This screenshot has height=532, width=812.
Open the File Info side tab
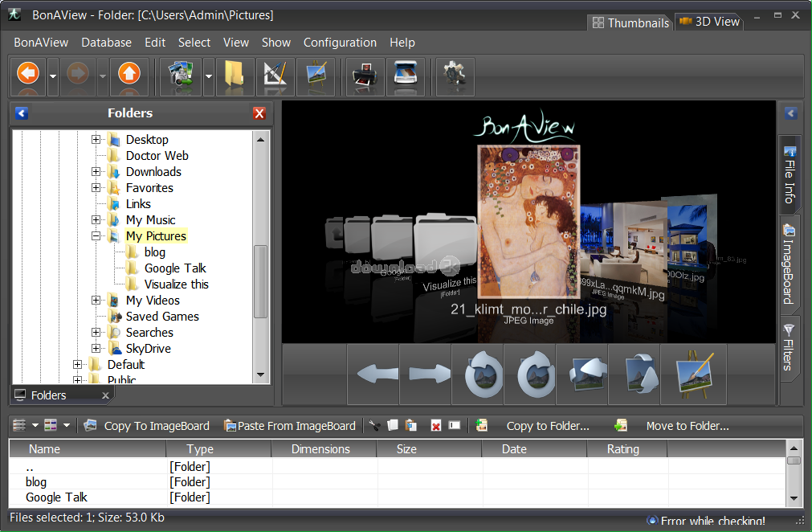[790, 175]
